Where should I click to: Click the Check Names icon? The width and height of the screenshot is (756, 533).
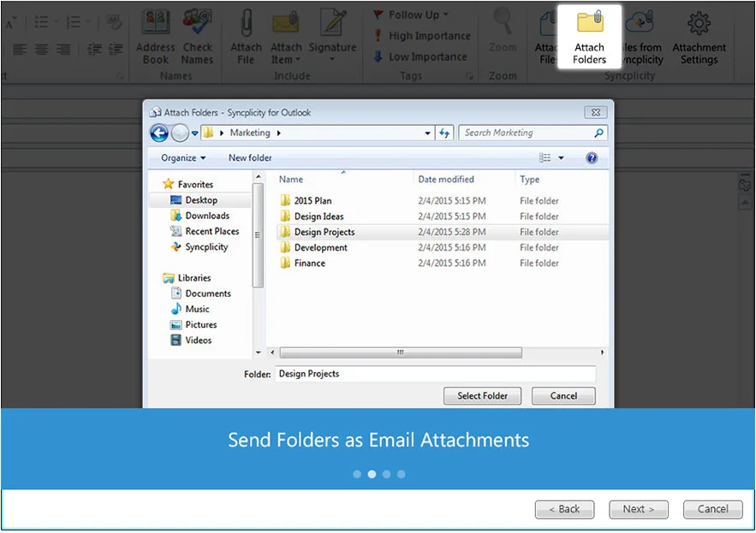point(197,22)
